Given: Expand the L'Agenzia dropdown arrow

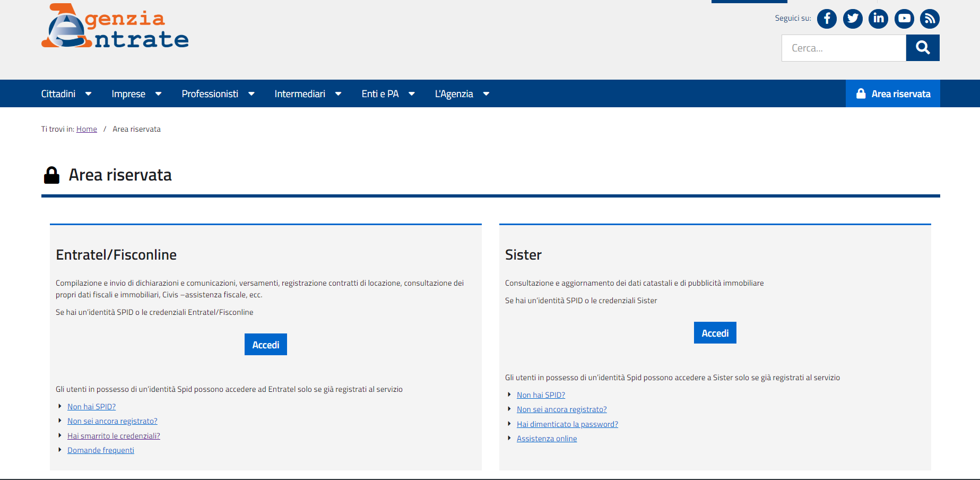Looking at the screenshot, I should (x=486, y=94).
